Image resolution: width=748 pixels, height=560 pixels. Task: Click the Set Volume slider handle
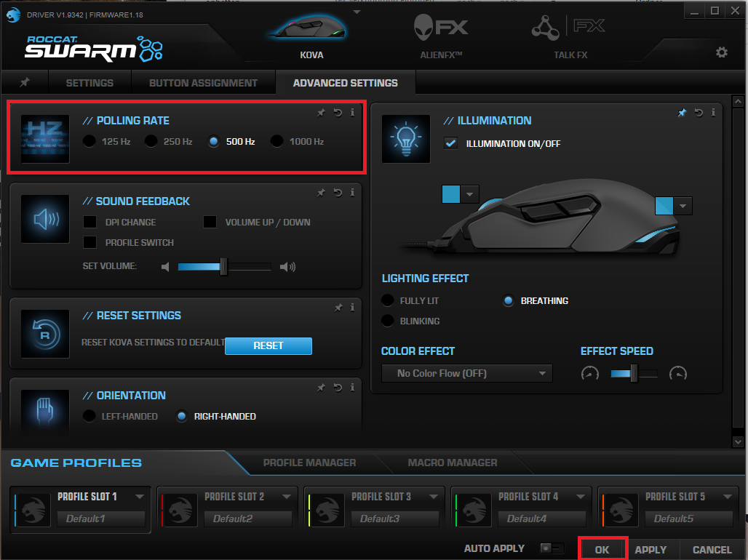[223, 267]
